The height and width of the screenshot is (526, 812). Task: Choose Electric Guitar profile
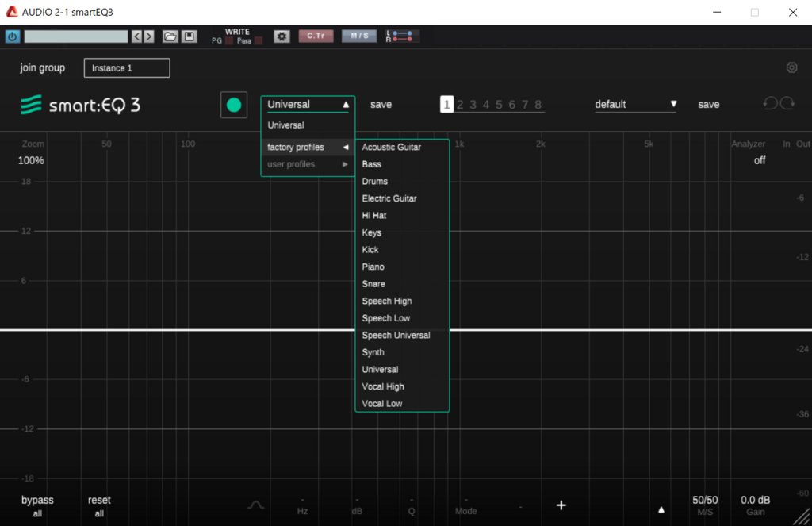(402, 198)
